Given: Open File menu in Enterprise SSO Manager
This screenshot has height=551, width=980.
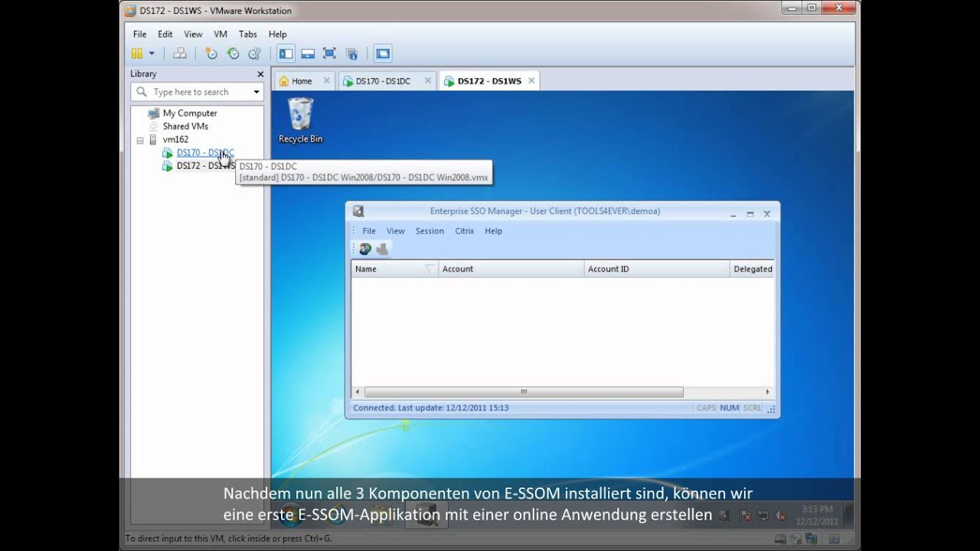Looking at the screenshot, I should pyautogui.click(x=369, y=231).
